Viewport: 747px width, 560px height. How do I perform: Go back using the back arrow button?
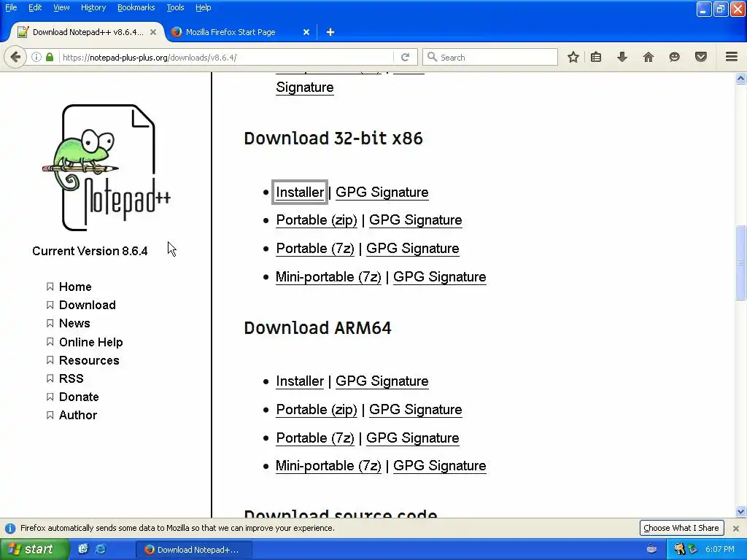coord(15,57)
